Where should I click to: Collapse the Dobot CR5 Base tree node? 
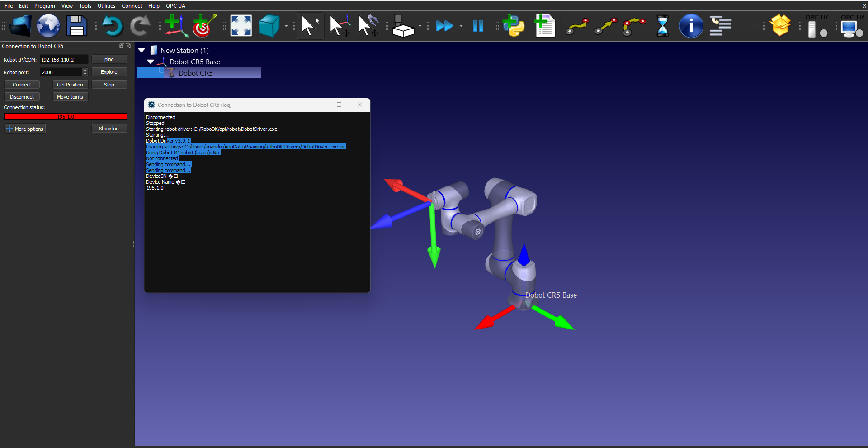151,62
